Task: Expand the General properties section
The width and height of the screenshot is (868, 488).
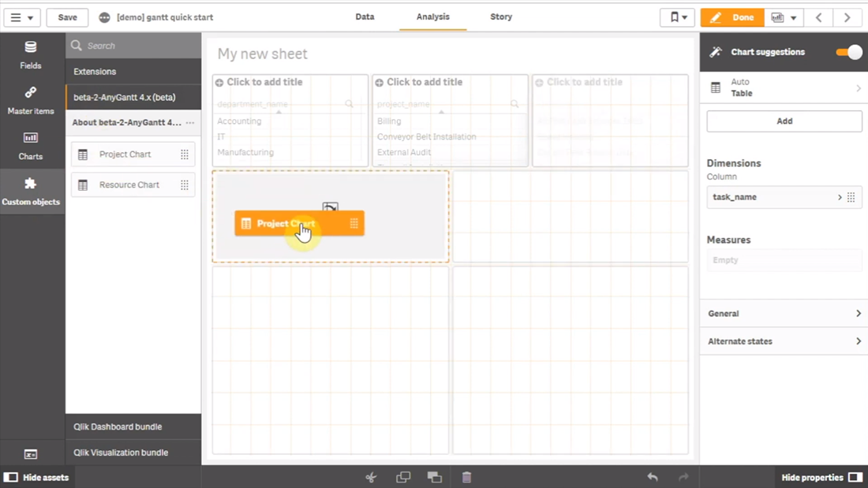Action: [x=784, y=313]
